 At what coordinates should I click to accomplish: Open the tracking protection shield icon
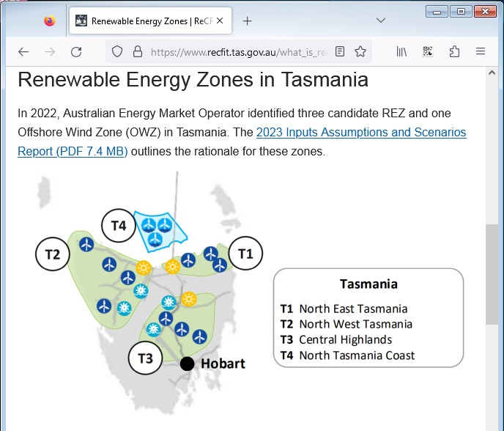[x=117, y=51]
